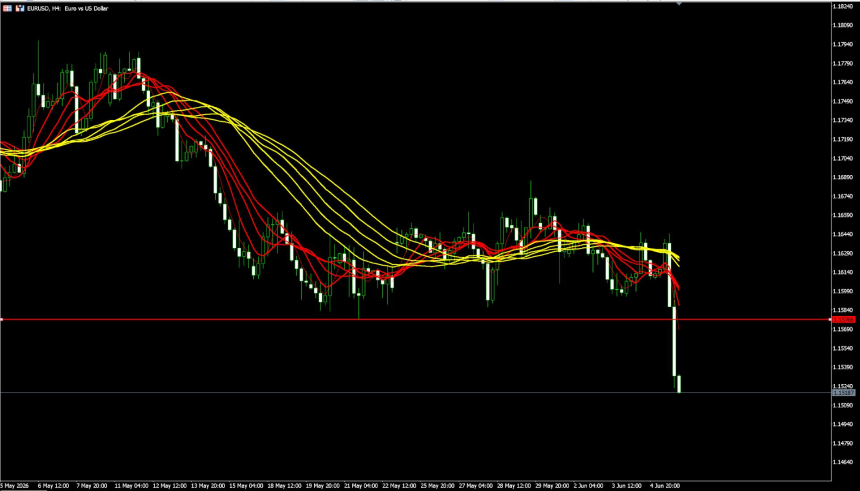This screenshot has height=491, width=860.
Task: Click the 1.17940 price scale label
Action: click(x=842, y=44)
